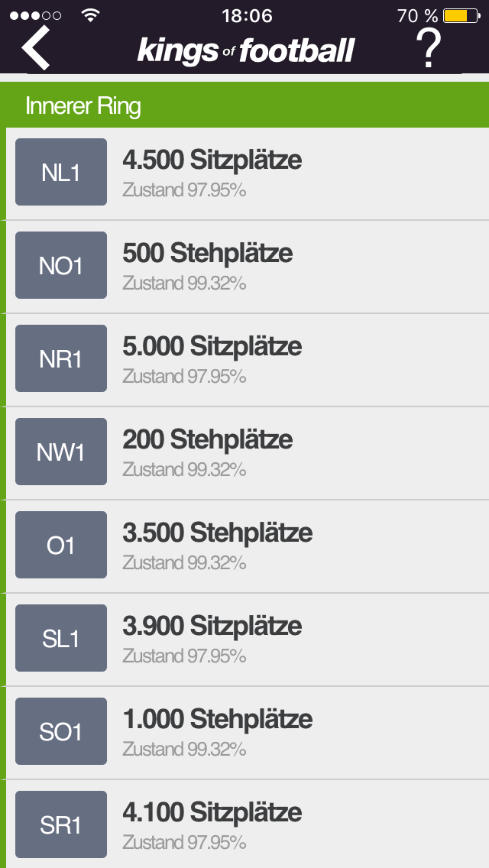Open the 500 Stehplätze row
This screenshot has width=489, height=868.
pos(248,267)
